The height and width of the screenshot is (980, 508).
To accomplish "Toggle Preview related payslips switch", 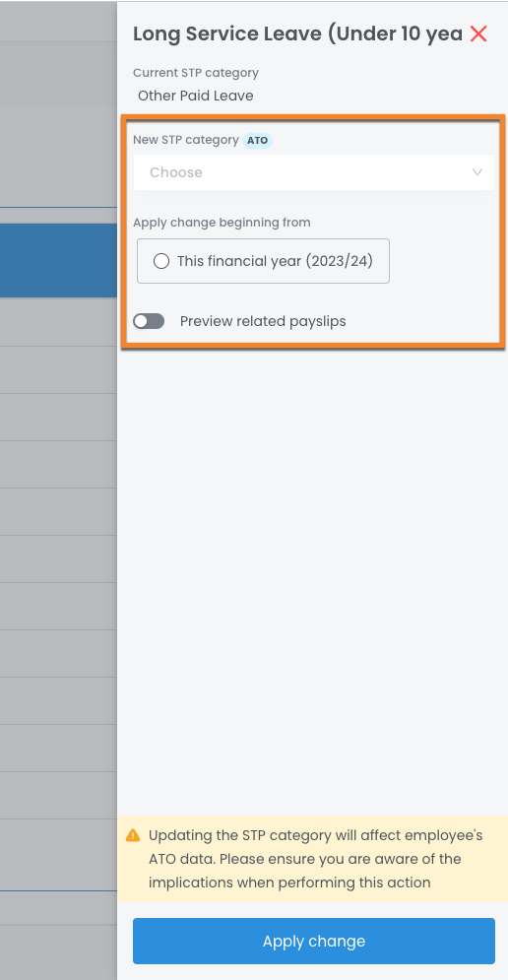I will click(149, 321).
